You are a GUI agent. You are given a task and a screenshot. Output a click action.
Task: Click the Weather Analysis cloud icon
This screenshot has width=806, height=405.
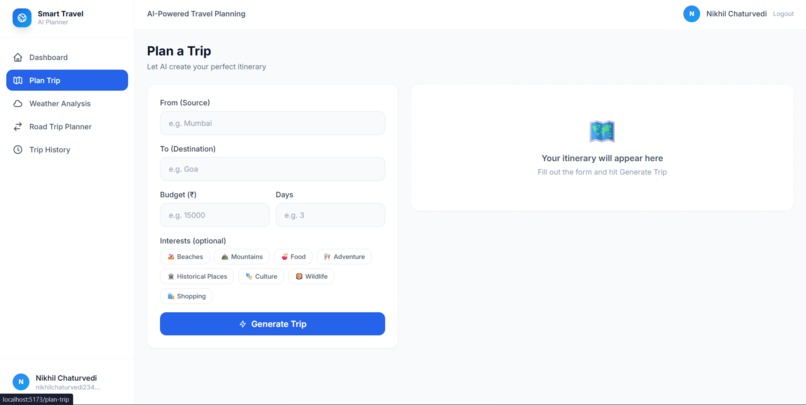(x=18, y=103)
